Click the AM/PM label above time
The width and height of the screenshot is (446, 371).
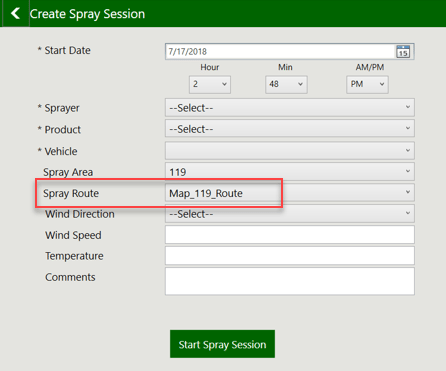click(x=370, y=67)
